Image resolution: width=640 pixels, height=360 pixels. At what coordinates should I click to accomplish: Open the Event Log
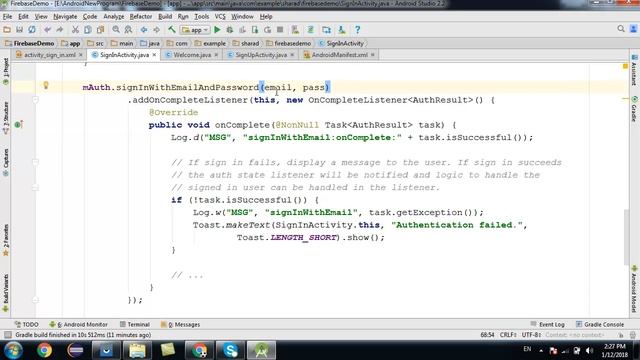pyautogui.click(x=547, y=324)
